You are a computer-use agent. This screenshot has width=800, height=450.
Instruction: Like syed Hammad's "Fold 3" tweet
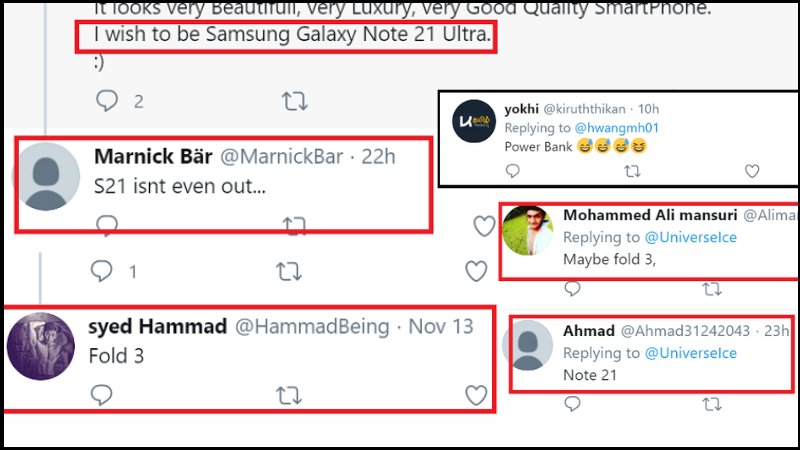pyautogui.click(x=478, y=394)
